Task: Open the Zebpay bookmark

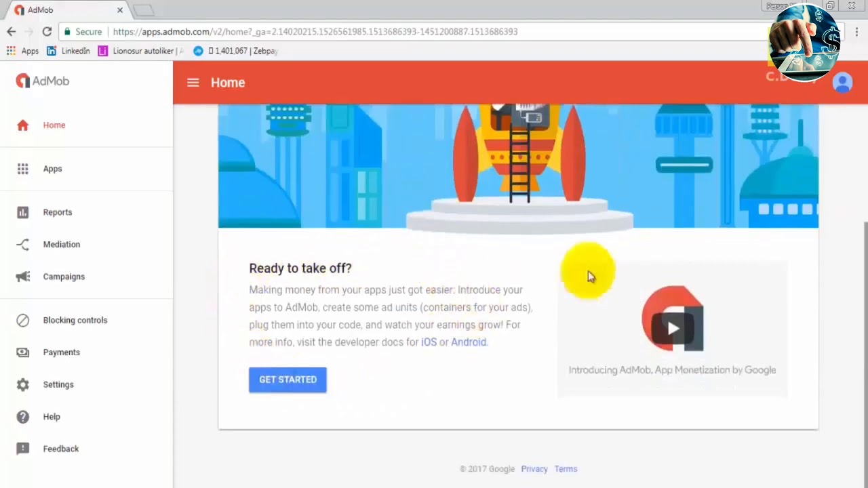Action: coord(236,51)
